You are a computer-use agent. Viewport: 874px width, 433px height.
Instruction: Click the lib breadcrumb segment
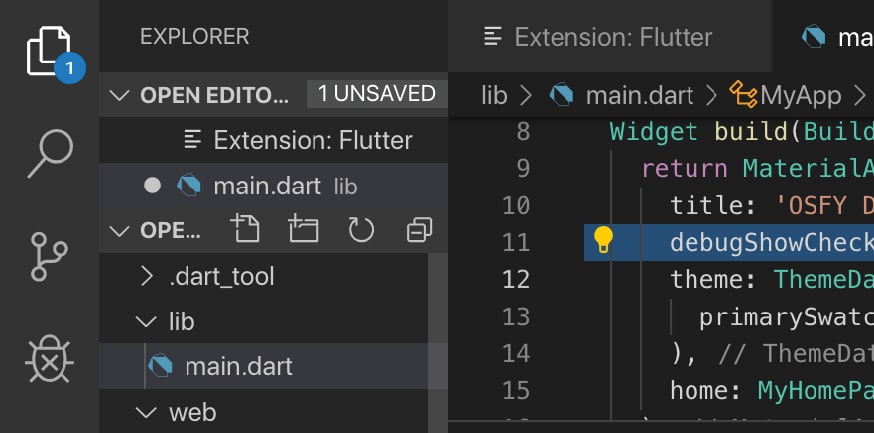(494, 95)
